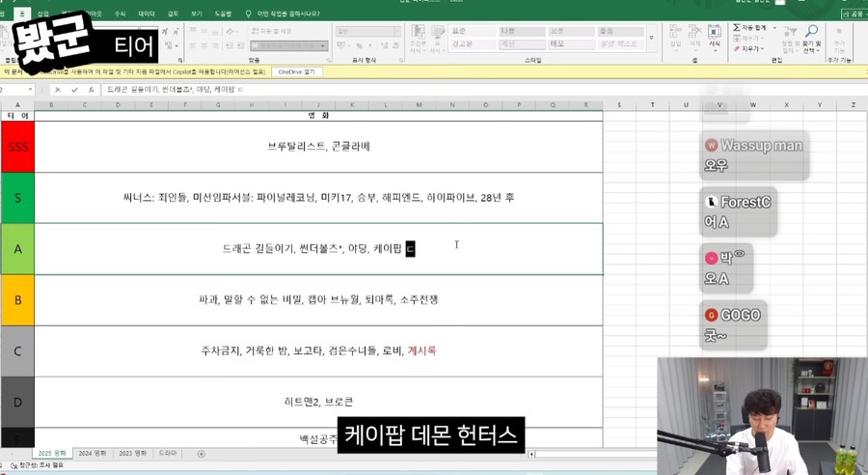The image size is (868, 475).
Task: Select cell with 히트맨2, 브로큰
Action: pyautogui.click(x=318, y=402)
